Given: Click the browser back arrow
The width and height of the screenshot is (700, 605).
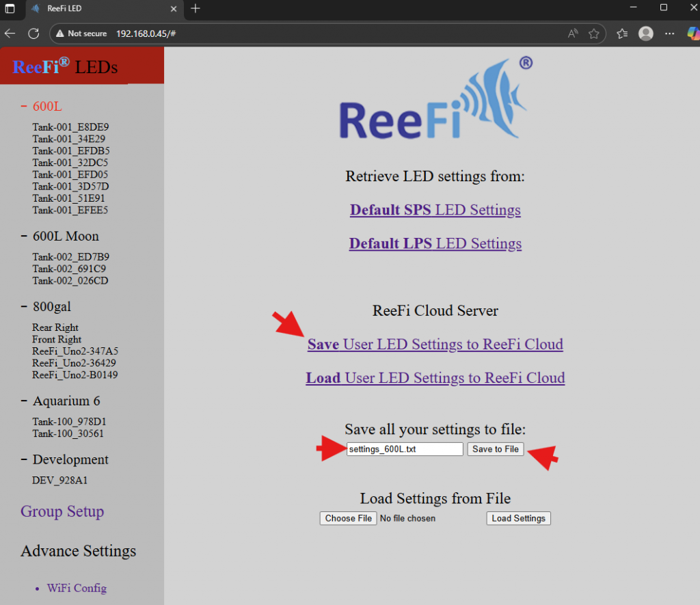Looking at the screenshot, I should 10,33.
